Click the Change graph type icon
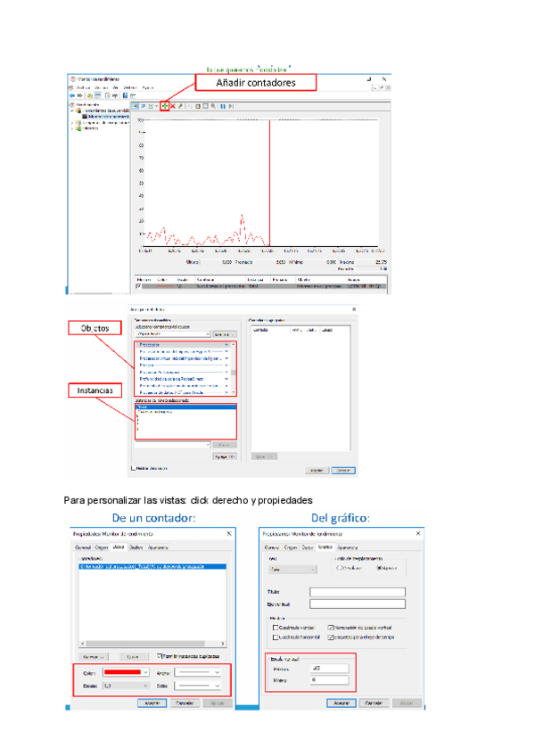Viewport: 535px width, 756px height. point(151,106)
